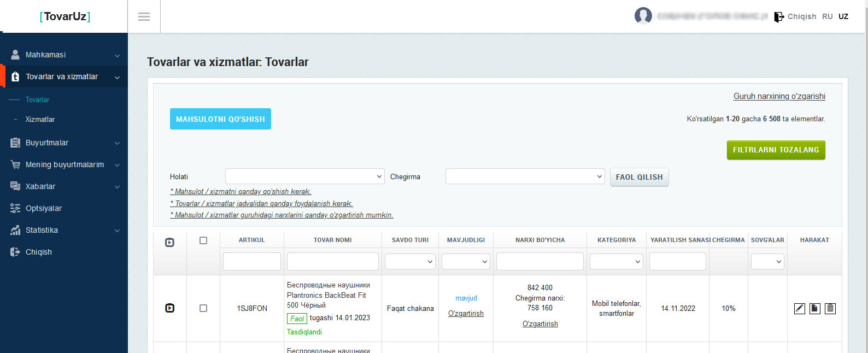Open the Savdo Turi filter dropdown
Screen dimensions: 868x353
[x=410, y=262]
